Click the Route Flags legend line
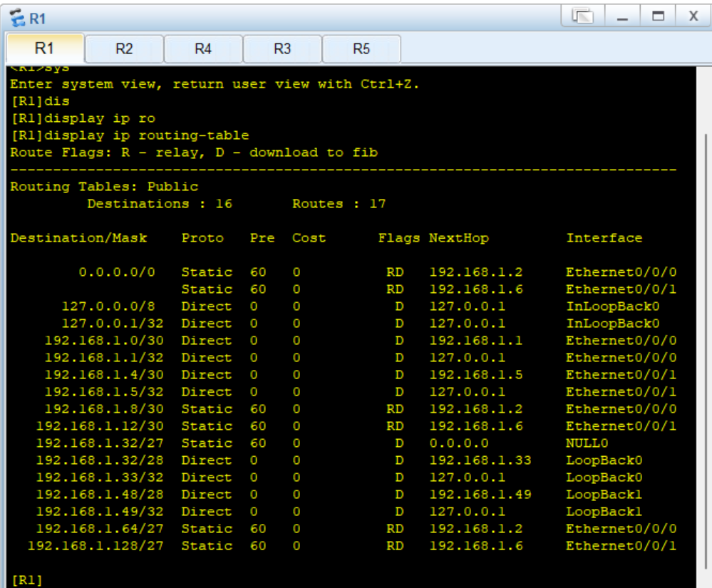This screenshot has height=588, width=712. tap(194, 152)
